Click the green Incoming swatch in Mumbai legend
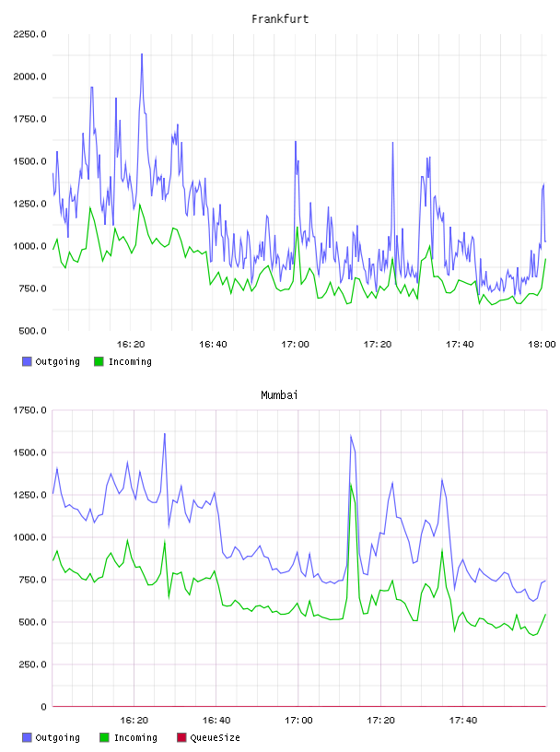This screenshot has width=560, height=752. click(x=104, y=737)
